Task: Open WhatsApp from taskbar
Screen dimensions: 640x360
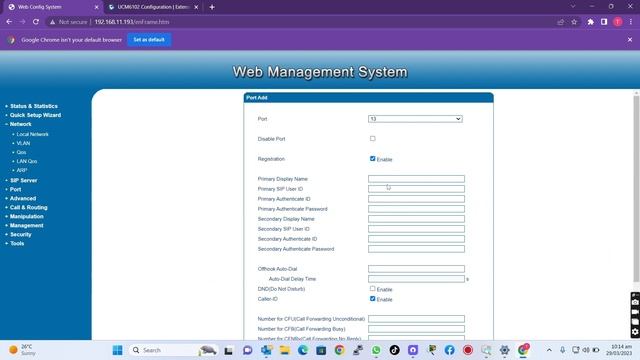Action: coord(376,350)
